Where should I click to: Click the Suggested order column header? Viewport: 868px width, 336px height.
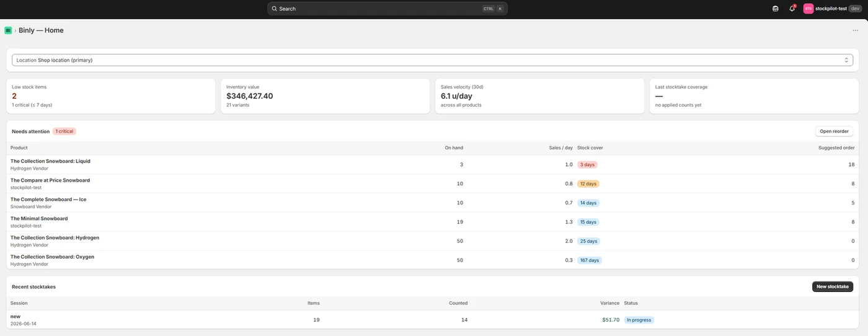836,148
